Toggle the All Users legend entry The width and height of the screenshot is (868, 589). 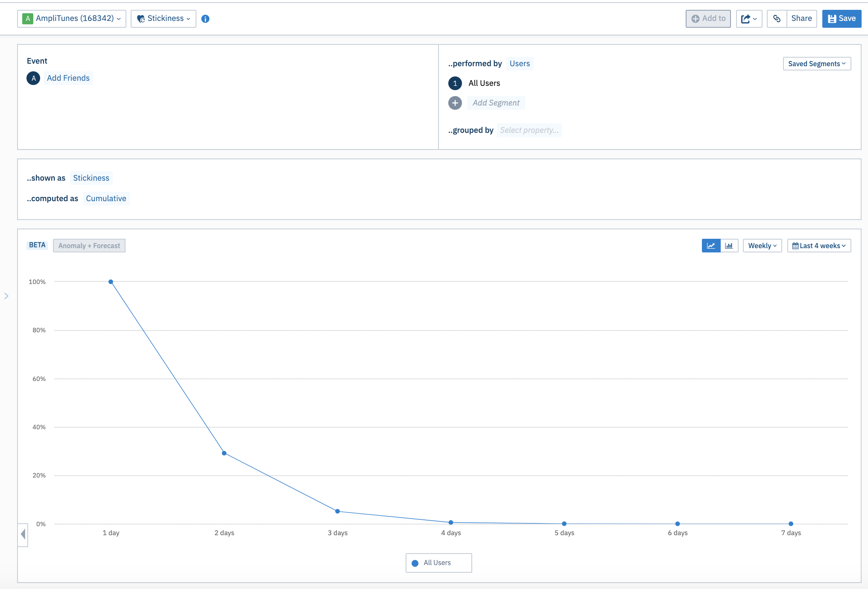[438, 563]
